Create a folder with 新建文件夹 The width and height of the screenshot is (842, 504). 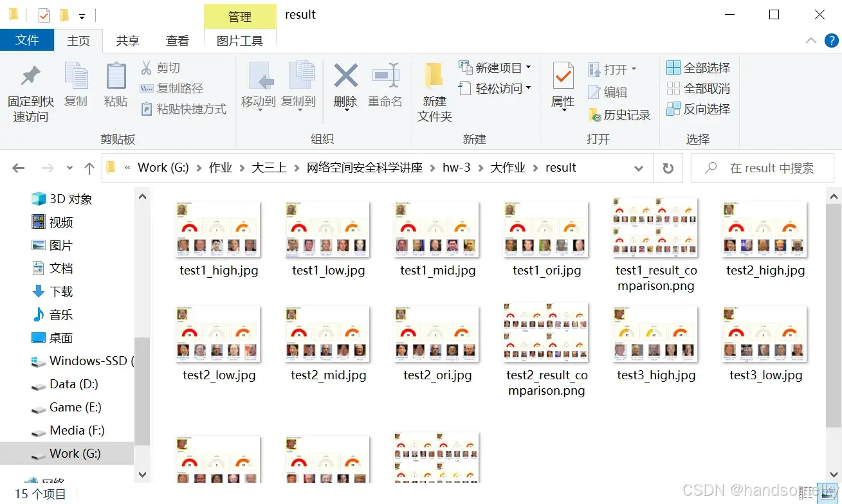(x=435, y=93)
